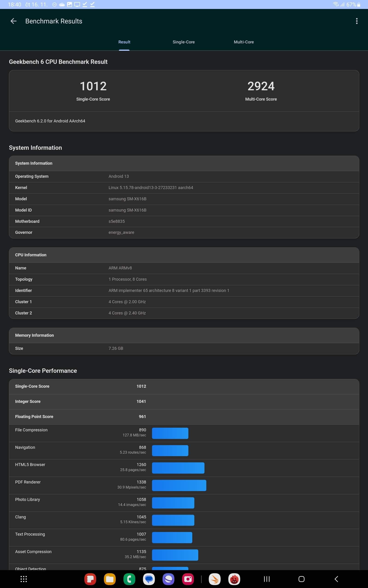Tap the Model row samsung SM-X616B
368x588 pixels.
(x=184, y=199)
